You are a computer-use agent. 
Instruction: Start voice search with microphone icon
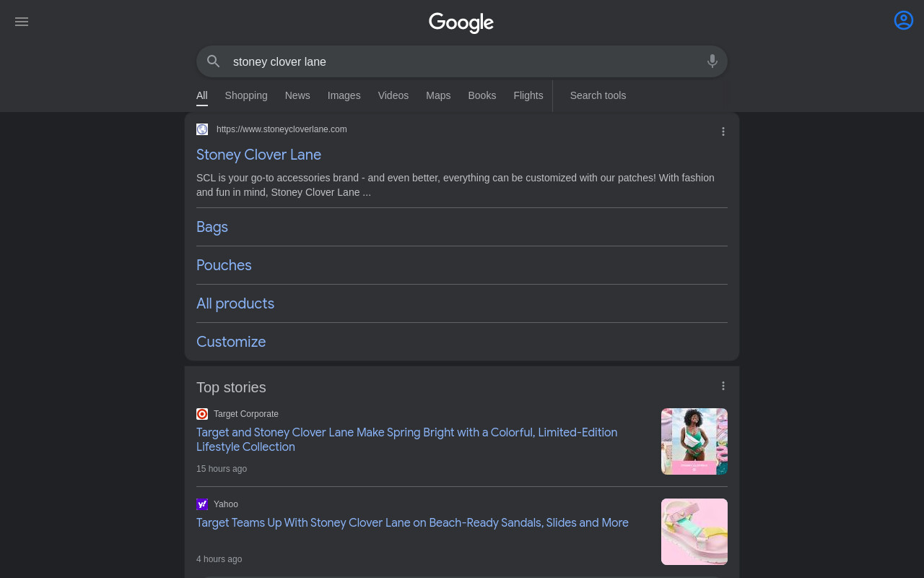tap(712, 61)
